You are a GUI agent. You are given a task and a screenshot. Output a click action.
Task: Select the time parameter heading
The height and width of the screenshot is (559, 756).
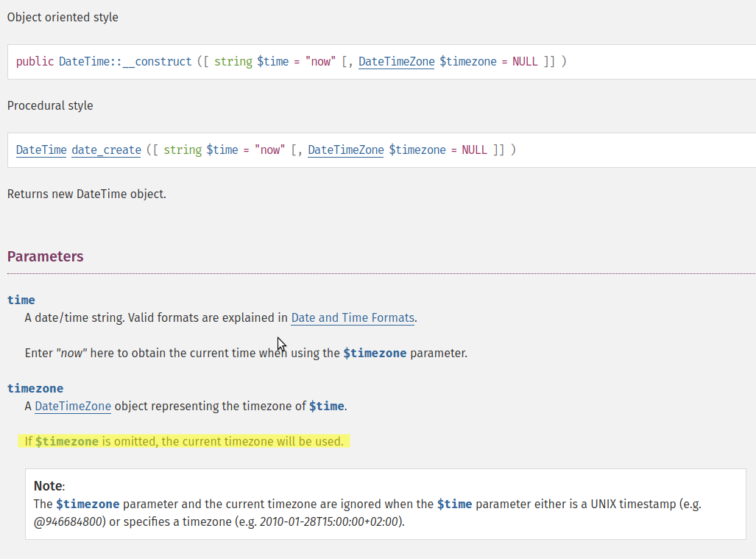click(x=21, y=300)
